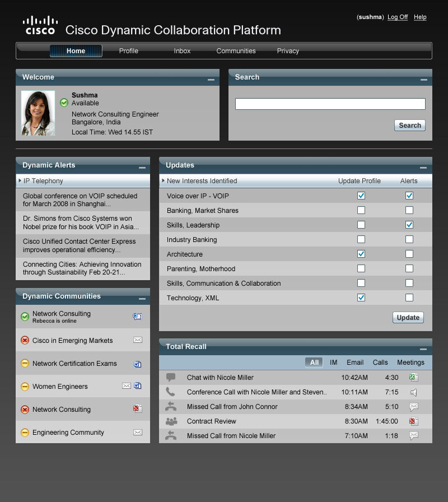Collapse the Welcome panel
The height and width of the screenshot is (502, 448).
[211, 80]
